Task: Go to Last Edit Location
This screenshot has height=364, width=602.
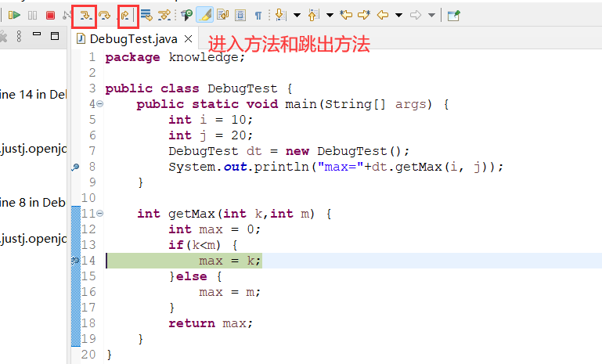Action: [346, 16]
